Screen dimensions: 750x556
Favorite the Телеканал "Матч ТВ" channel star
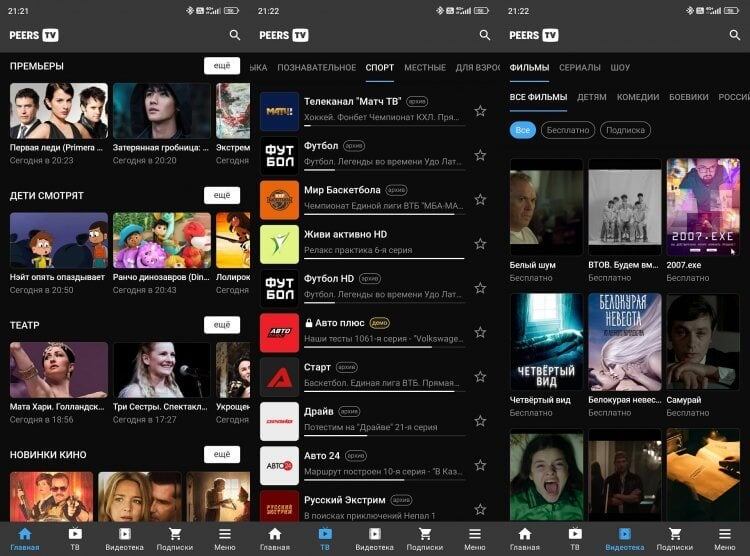pyautogui.click(x=480, y=111)
